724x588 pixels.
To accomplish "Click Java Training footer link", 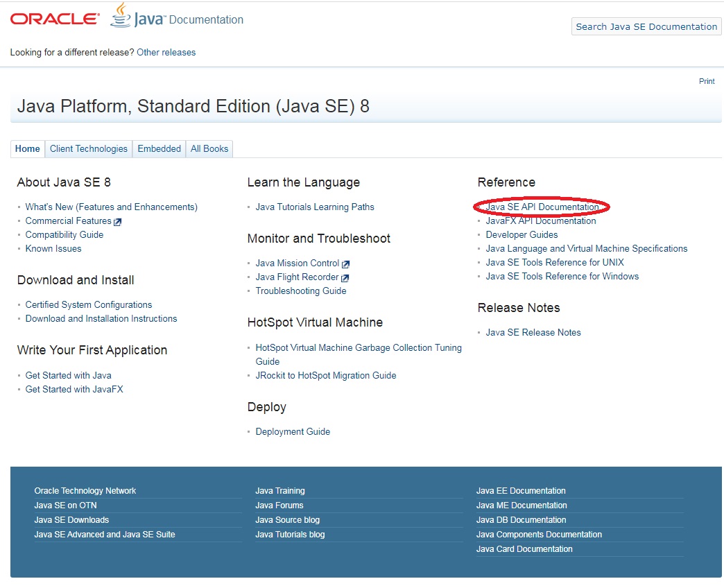I will click(280, 491).
